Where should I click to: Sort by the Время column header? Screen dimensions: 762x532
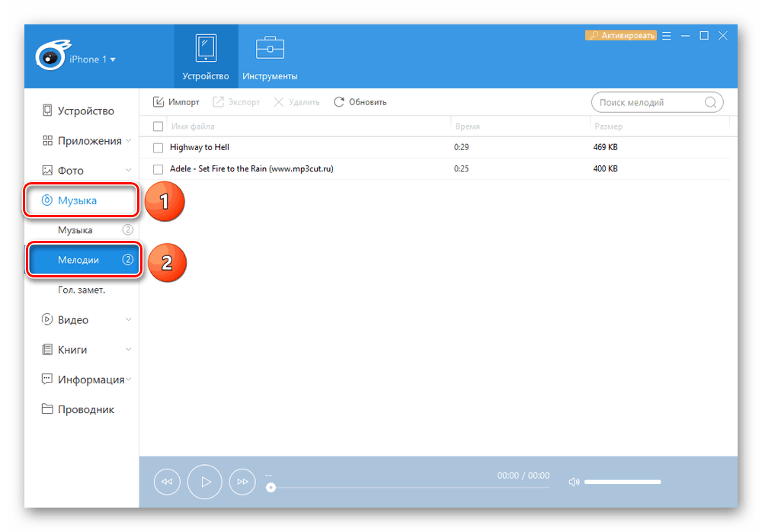(x=468, y=127)
